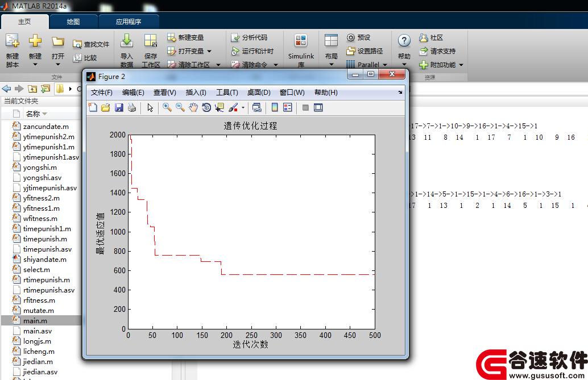Open the 社区 community link

point(431,37)
